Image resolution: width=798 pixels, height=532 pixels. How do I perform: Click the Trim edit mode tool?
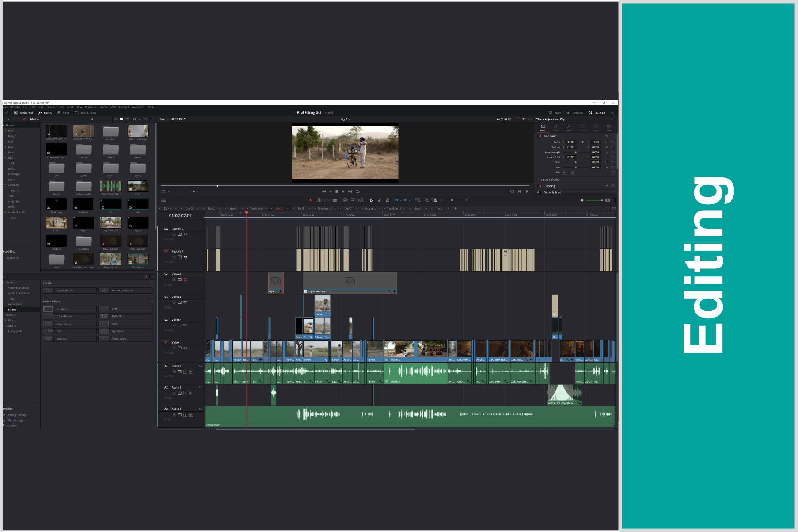tap(319, 200)
